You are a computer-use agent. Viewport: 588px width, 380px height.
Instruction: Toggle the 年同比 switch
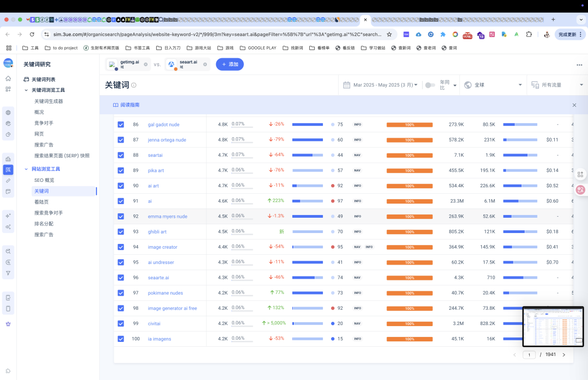click(x=430, y=85)
